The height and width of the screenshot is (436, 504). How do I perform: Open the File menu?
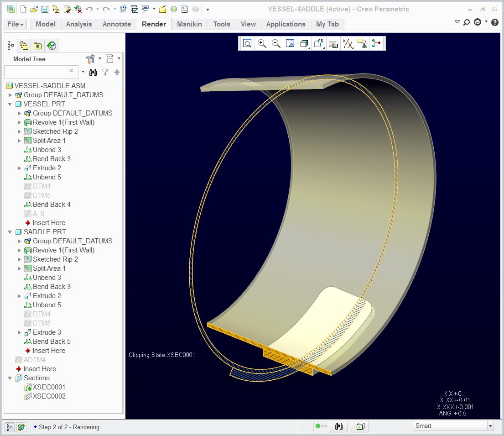tap(15, 24)
